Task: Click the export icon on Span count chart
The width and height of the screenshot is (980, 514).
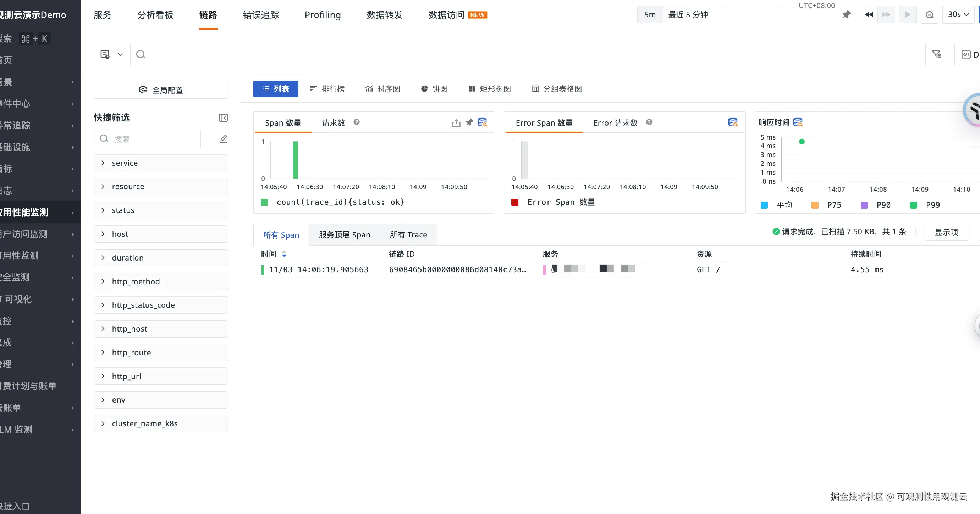Action: click(456, 122)
